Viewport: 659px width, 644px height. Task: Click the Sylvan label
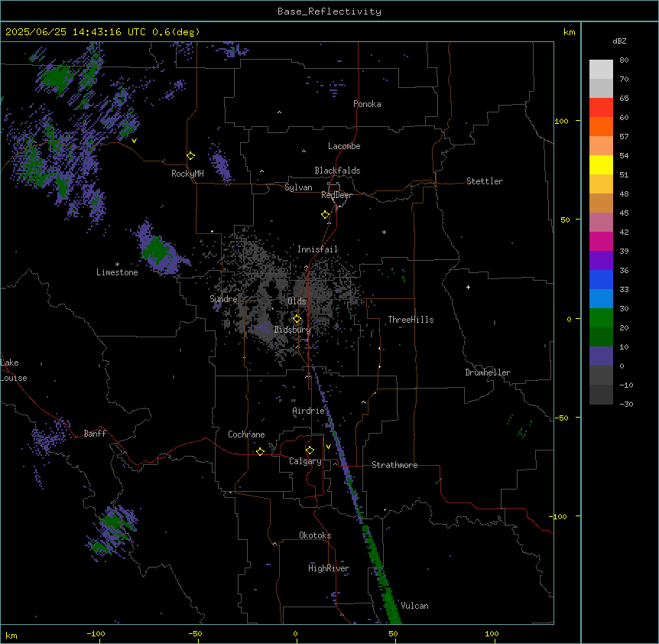298,187
